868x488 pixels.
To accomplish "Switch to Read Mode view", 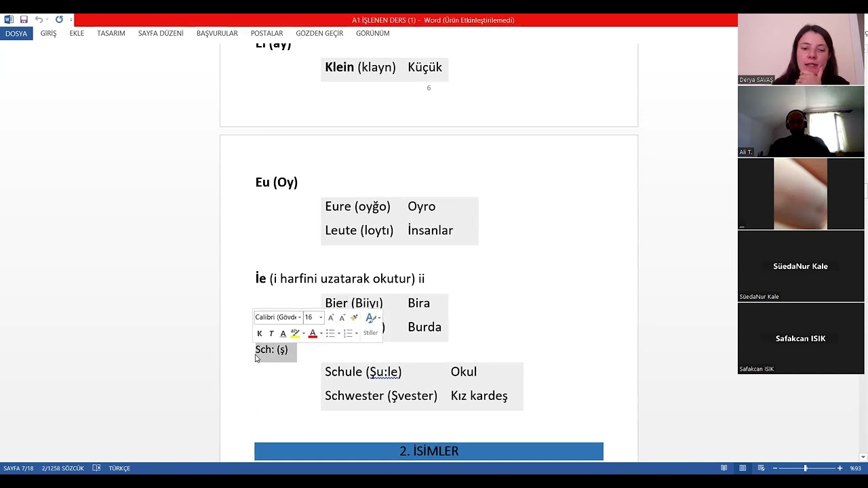I will tap(724, 468).
